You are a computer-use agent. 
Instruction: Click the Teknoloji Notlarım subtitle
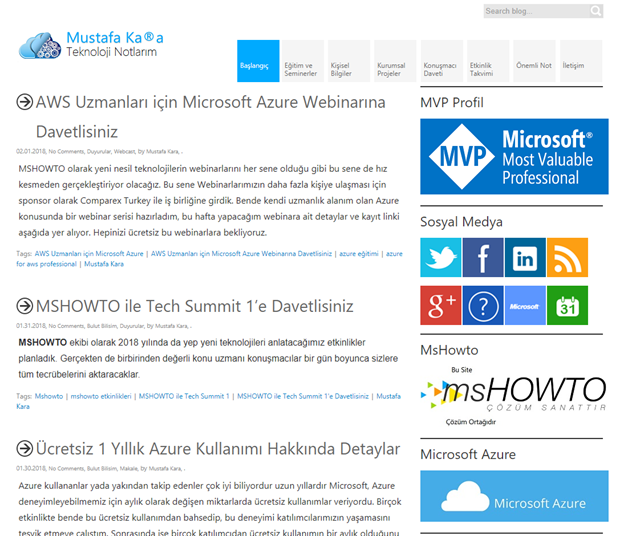pos(111,52)
